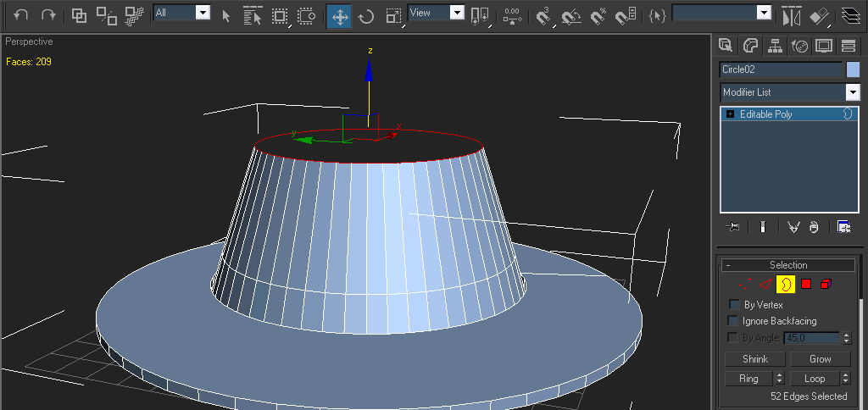Select the Select and Move tool

(339, 15)
